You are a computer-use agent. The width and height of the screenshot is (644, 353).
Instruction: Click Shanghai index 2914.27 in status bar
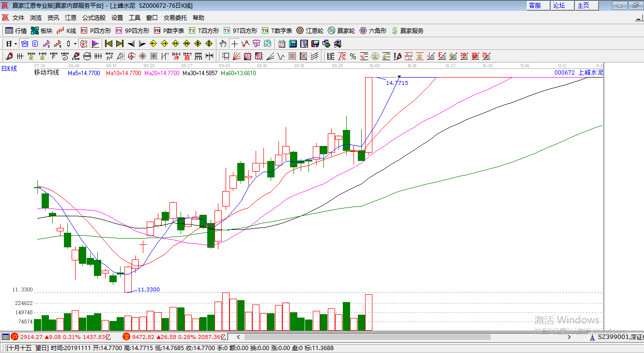pos(31,337)
